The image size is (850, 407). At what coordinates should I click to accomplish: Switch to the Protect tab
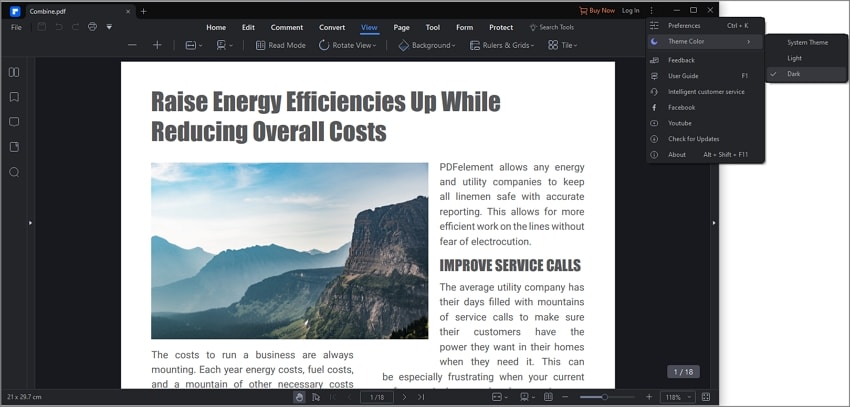(x=501, y=27)
